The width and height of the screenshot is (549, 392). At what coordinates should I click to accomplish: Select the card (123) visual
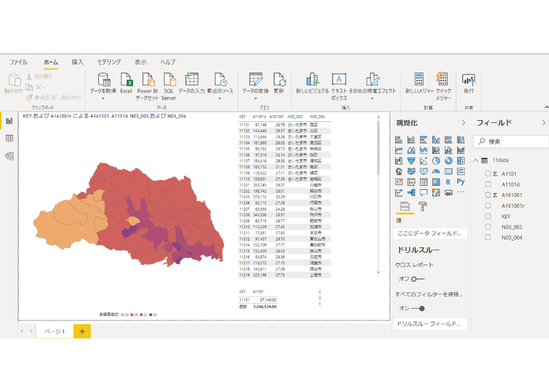point(449,172)
